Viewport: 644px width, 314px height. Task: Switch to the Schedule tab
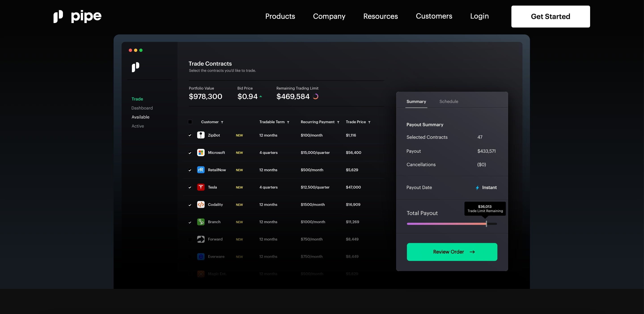click(x=449, y=102)
